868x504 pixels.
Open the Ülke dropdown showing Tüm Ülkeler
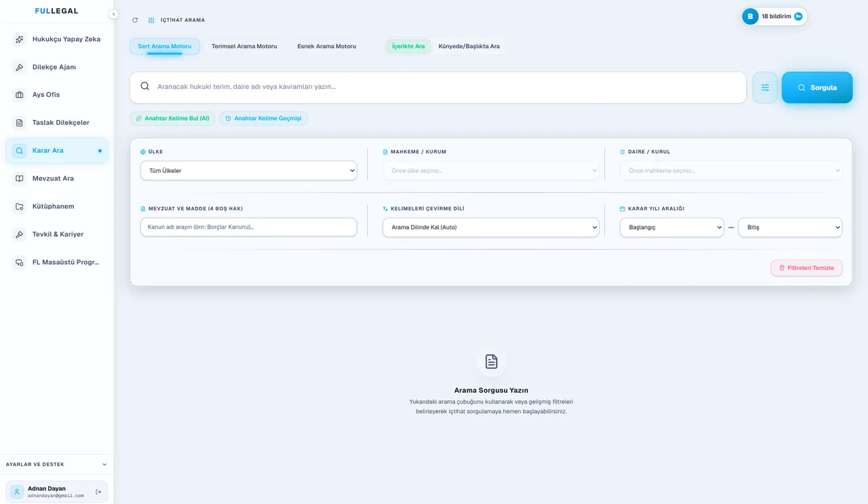[x=248, y=170]
